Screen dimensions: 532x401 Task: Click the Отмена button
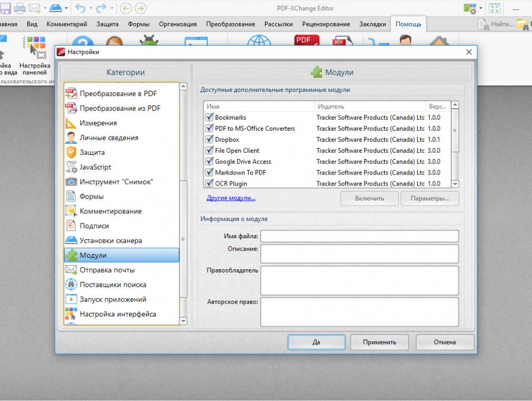[x=445, y=343]
